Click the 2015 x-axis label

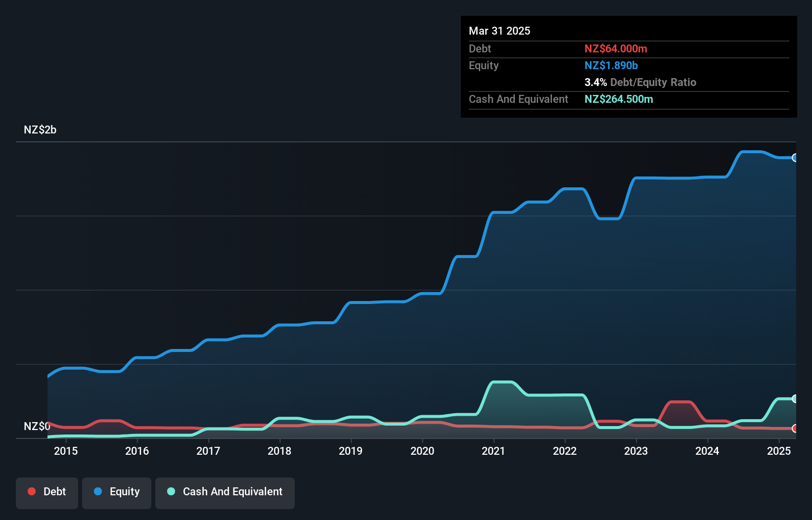point(66,451)
